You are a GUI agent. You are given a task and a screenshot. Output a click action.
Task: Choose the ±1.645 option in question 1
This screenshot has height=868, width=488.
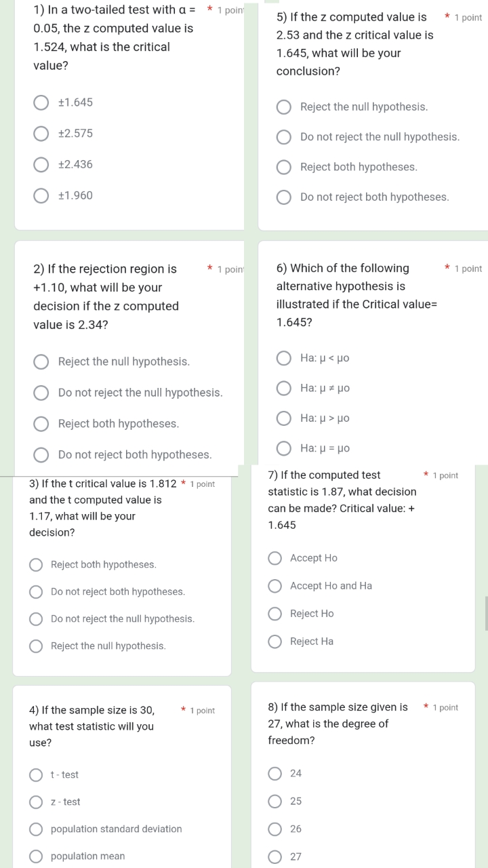42,103
